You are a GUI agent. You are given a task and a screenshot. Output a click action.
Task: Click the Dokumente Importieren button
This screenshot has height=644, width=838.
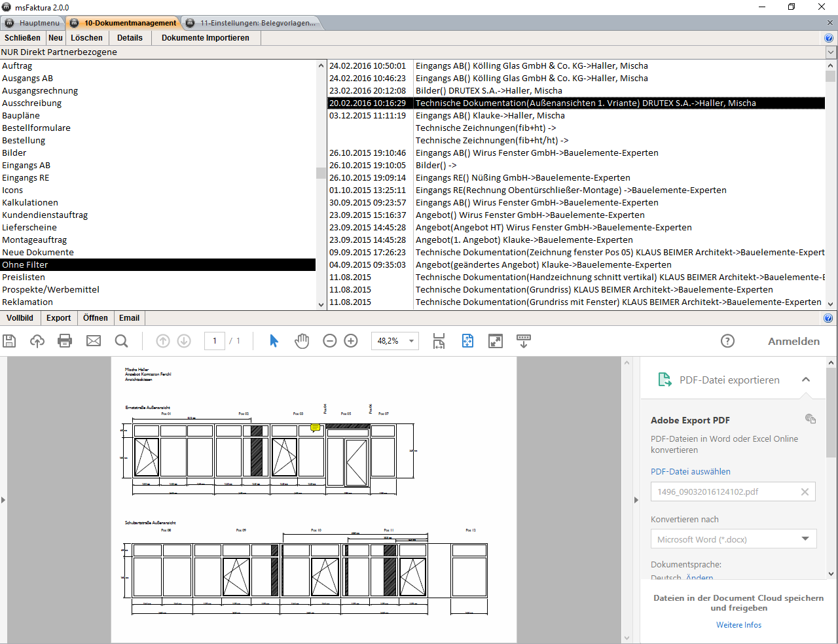[x=205, y=38]
